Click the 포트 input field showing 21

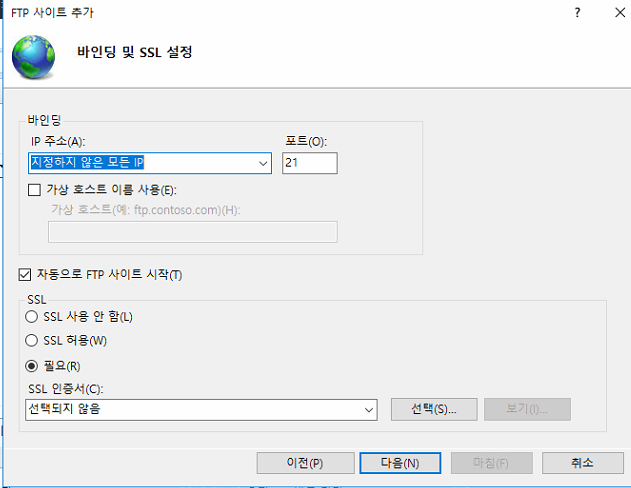click(309, 163)
